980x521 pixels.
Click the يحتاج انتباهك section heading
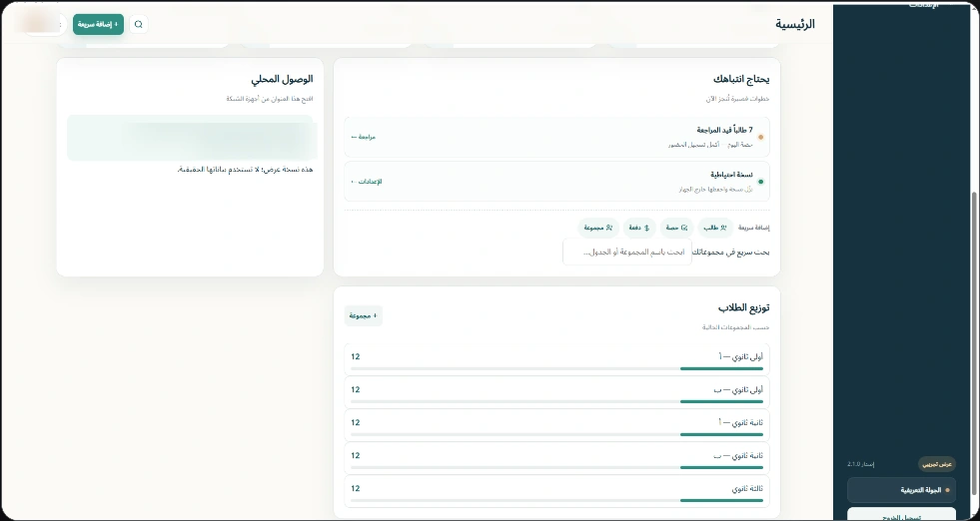[x=741, y=79]
